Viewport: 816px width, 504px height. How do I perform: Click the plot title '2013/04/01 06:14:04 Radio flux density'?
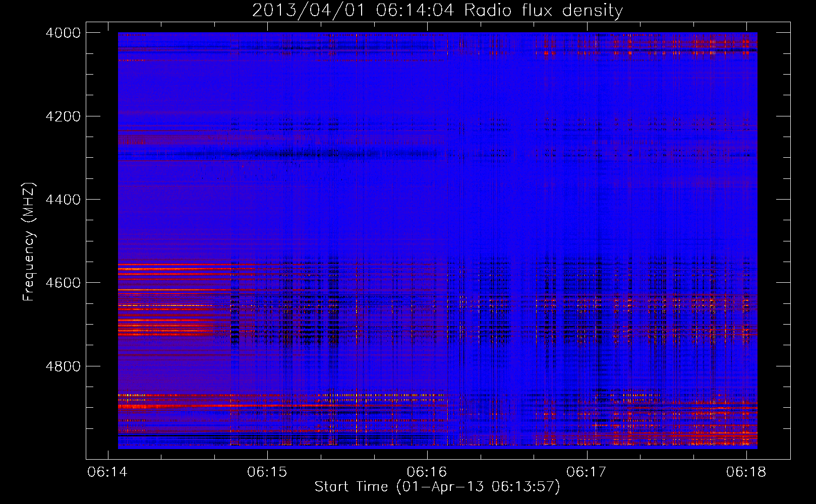(437, 11)
